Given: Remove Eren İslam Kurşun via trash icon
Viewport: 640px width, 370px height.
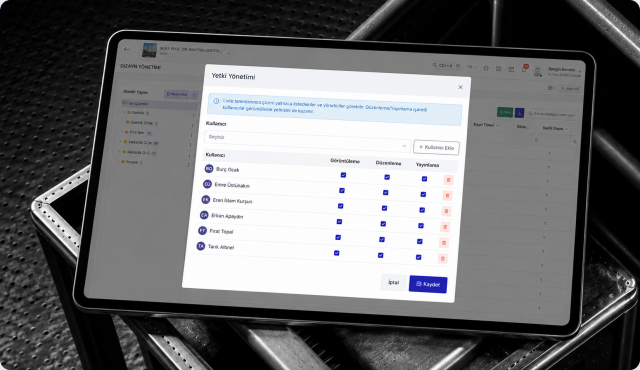Looking at the screenshot, I should [446, 211].
